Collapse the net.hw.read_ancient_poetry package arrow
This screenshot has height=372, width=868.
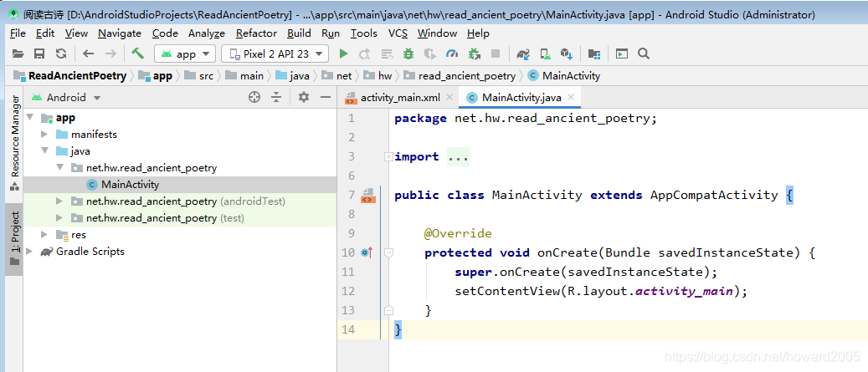tap(59, 167)
